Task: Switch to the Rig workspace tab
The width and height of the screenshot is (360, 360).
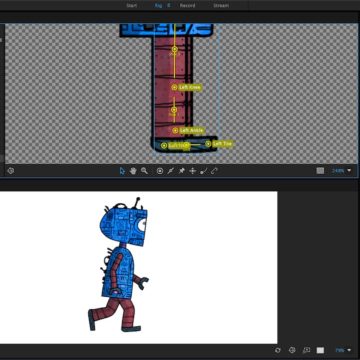Action: click(158, 6)
